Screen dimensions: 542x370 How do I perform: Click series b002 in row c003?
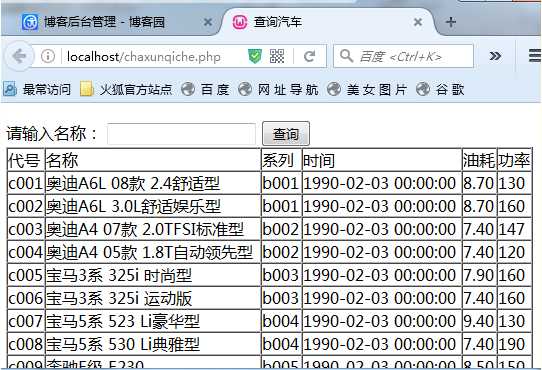click(x=281, y=229)
